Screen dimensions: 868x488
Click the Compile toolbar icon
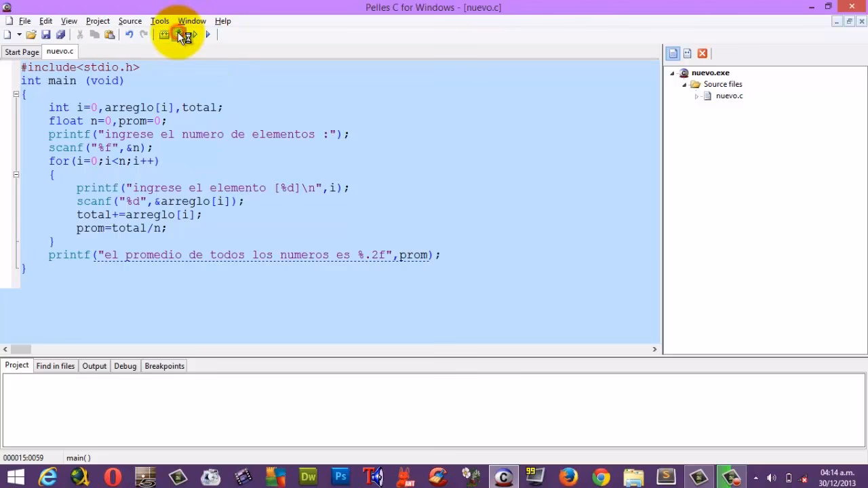click(164, 35)
